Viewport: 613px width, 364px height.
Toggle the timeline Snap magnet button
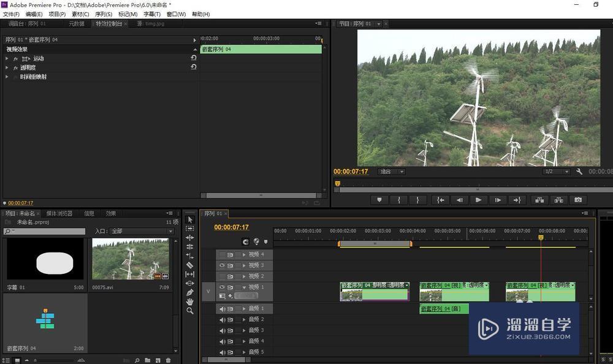(245, 241)
